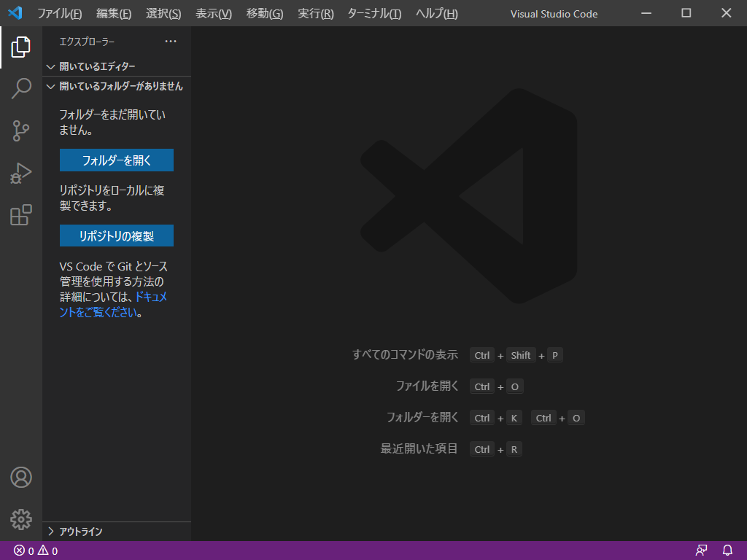Open the 編集(E) menu
The width and height of the screenshot is (747, 560).
(114, 13)
